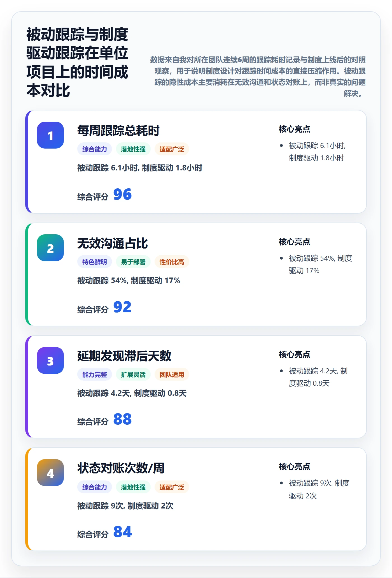
Task: Click the 扩展灵活 tag
Action: coord(133,374)
